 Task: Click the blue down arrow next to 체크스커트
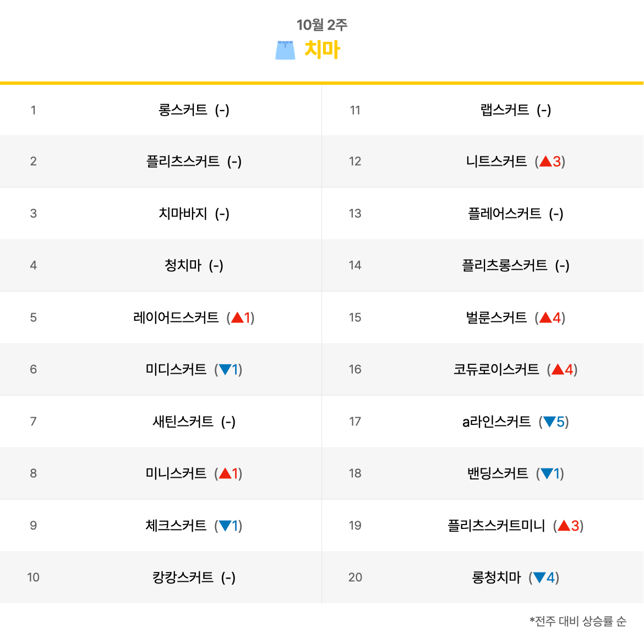(x=225, y=526)
